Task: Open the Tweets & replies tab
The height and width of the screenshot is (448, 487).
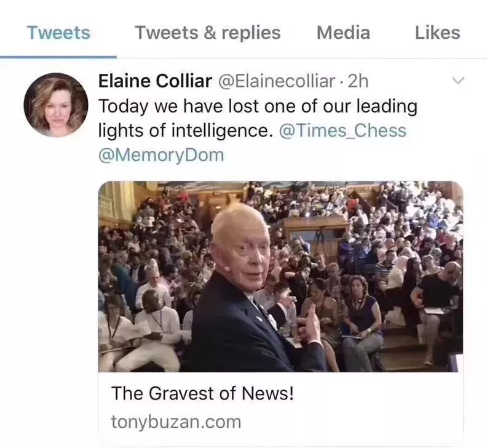Action: tap(208, 33)
